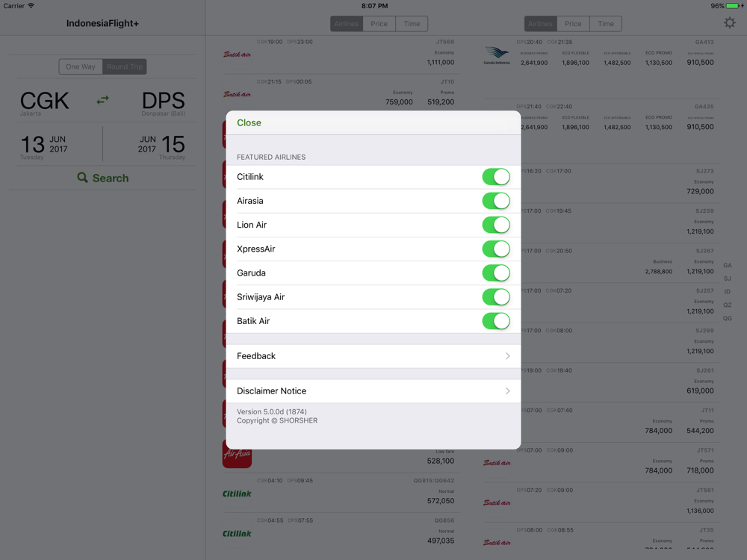Switch off Batik Air in featured airlines

tap(496, 321)
